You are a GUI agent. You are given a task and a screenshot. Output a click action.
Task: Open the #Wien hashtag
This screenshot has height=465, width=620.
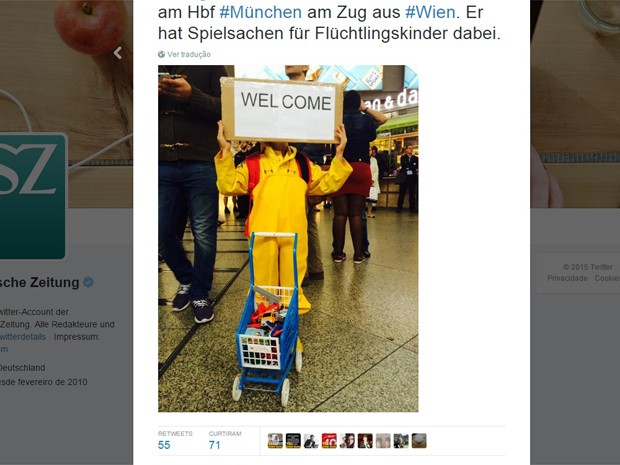[x=430, y=12]
